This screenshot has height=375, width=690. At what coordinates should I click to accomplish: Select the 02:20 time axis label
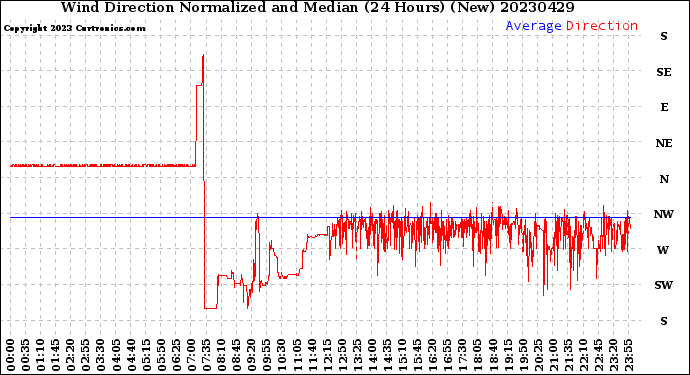coord(70,355)
